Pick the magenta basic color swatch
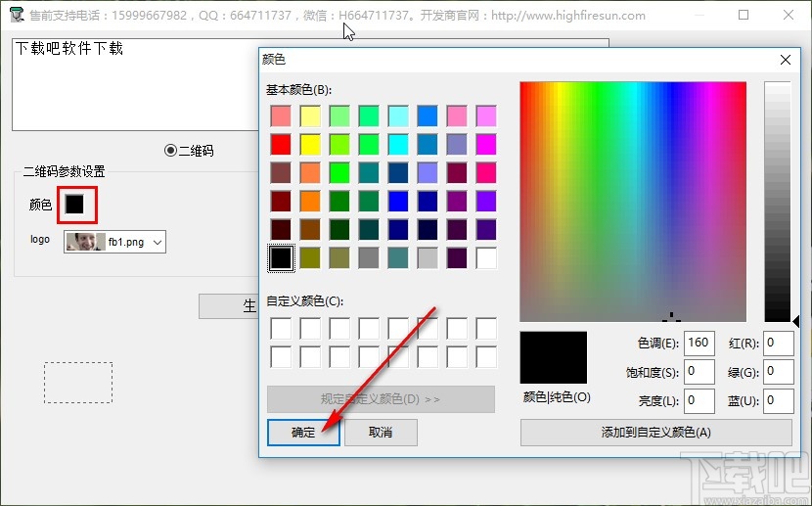Viewport: 812px width, 506px height. tap(486, 145)
